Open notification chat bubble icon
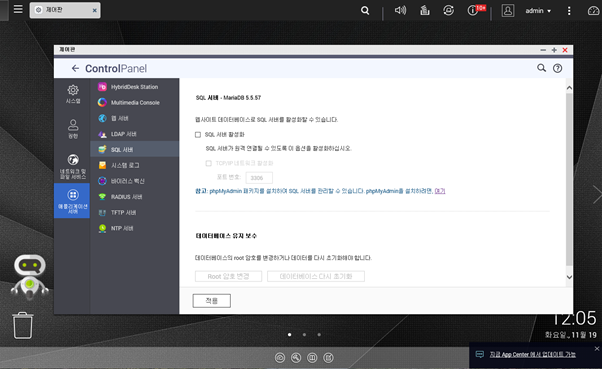The image size is (602, 369). [480, 354]
